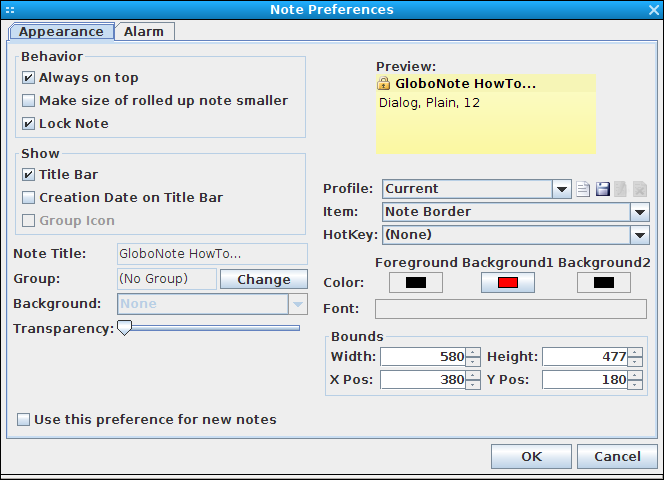Viewport: 664px width, 480px height.
Task: Increase Height with the up arrow
Action: click(635, 352)
